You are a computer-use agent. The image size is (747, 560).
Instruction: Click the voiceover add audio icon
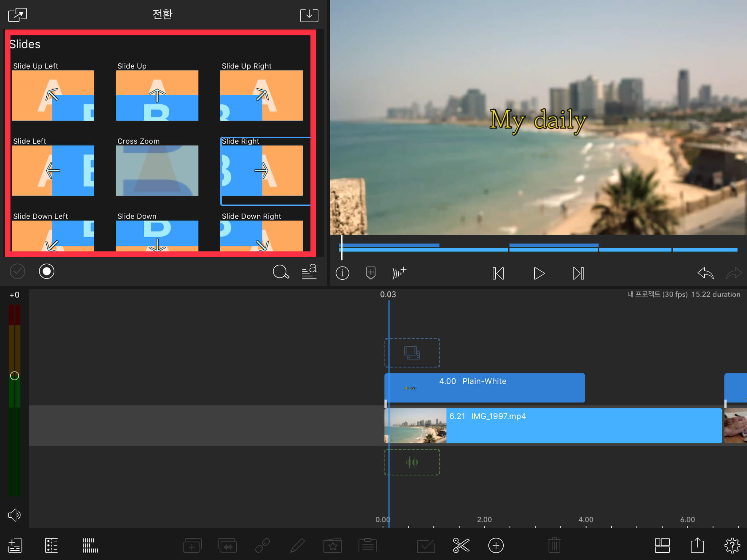click(399, 273)
